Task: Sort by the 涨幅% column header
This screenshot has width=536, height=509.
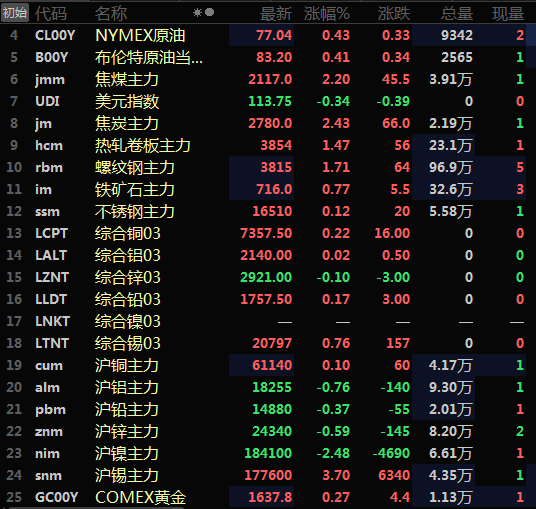Action: tap(327, 14)
